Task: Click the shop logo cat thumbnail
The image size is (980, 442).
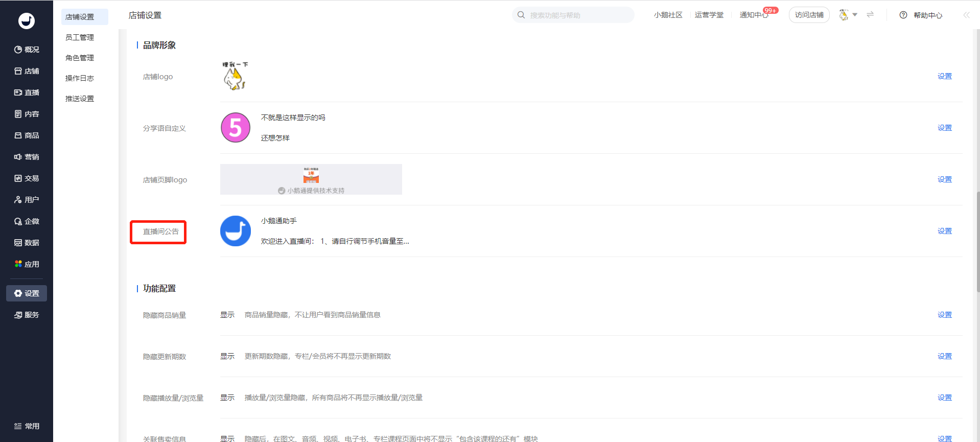Action: [x=235, y=76]
